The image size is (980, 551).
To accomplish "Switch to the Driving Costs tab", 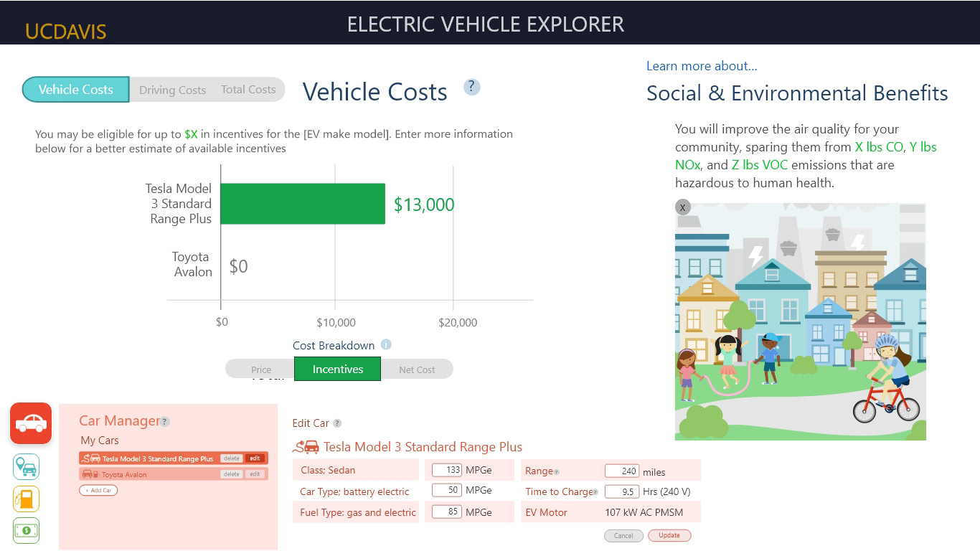I will (x=172, y=90).
